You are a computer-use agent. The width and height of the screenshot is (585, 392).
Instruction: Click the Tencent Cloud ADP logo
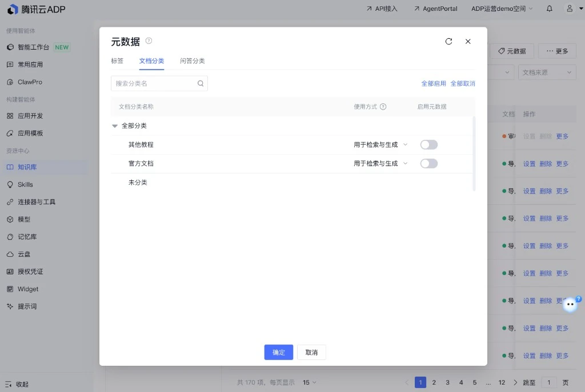(36, 9)
